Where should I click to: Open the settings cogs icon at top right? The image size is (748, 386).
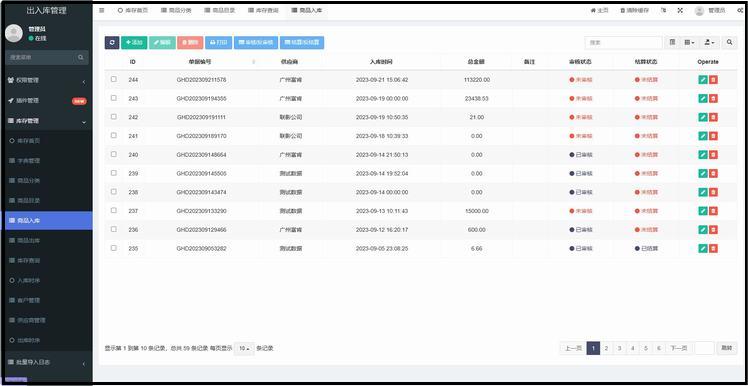[x=740, y=10]
